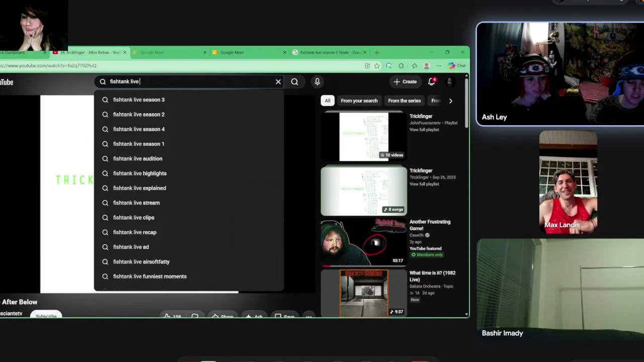
Task: Select suggestion fishtank live season 3
Action: pyautogui.click(x=189, y=100)
